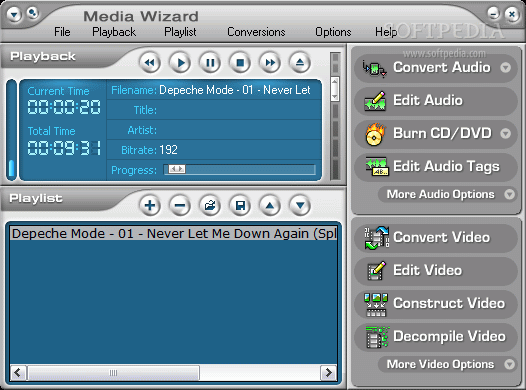
Task: Click the Decompile Video icon
Action: tap(377, 337)
